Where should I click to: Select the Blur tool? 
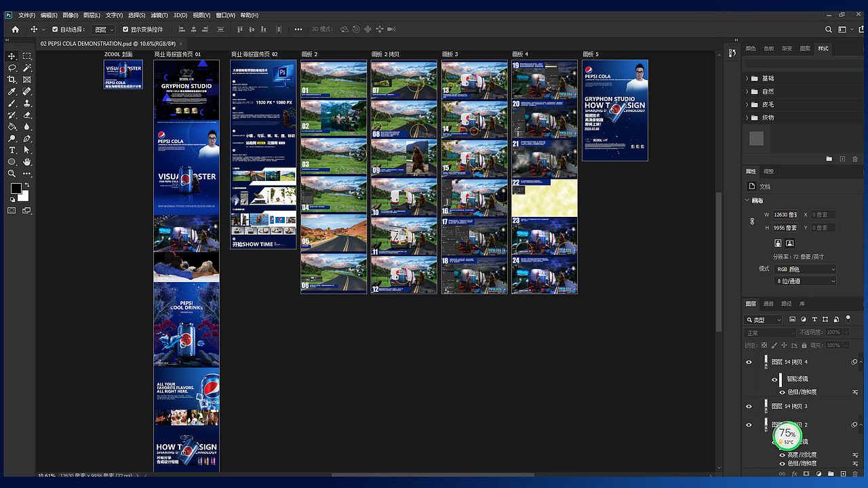(x=27, y=127)
